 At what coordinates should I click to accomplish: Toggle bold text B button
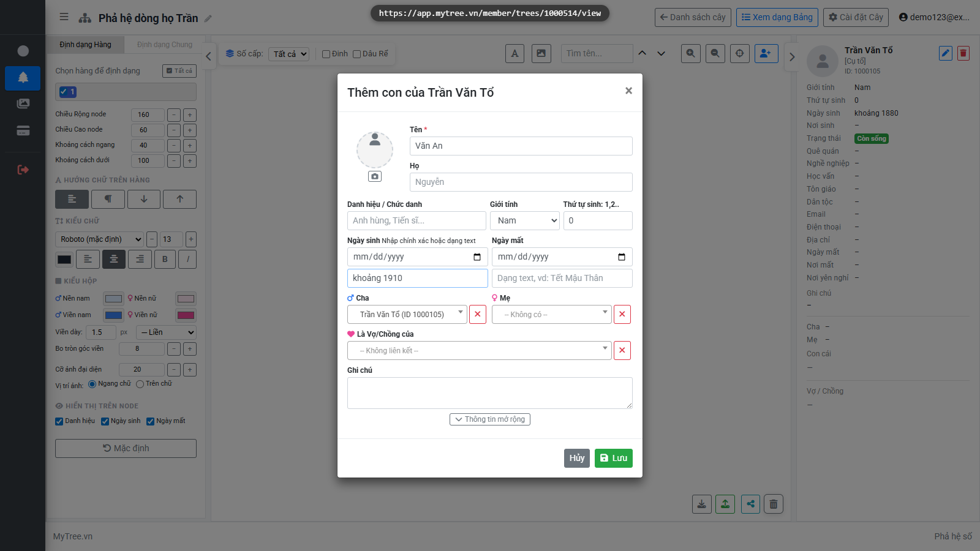pyautogui.click(x=165, y=259)
